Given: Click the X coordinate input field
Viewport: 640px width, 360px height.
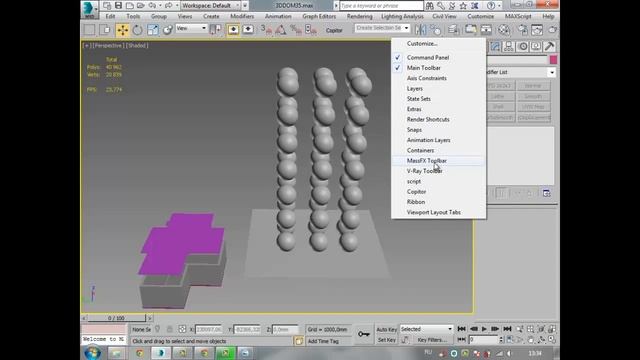Looking at the screenshot, I should point(209,329).
